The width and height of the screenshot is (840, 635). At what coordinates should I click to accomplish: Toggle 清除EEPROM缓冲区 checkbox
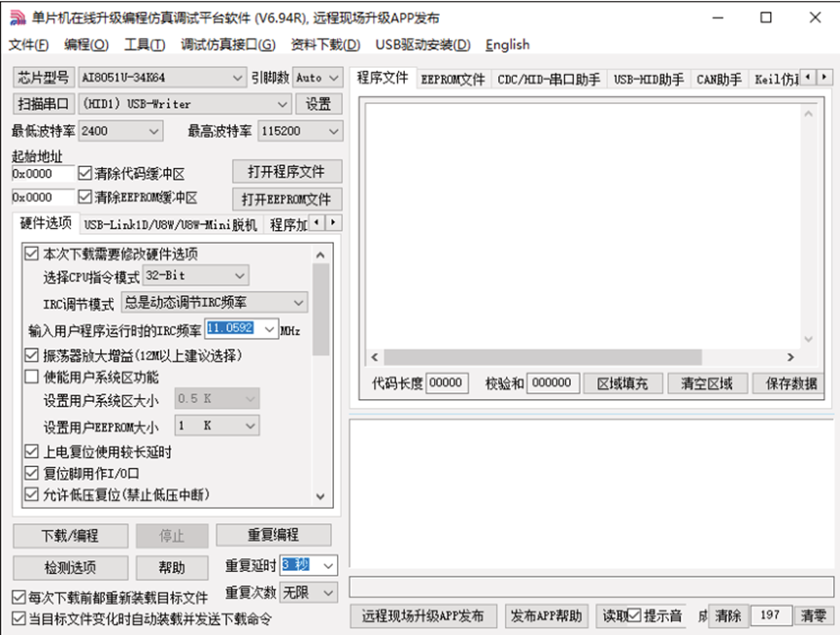(84, 197)
